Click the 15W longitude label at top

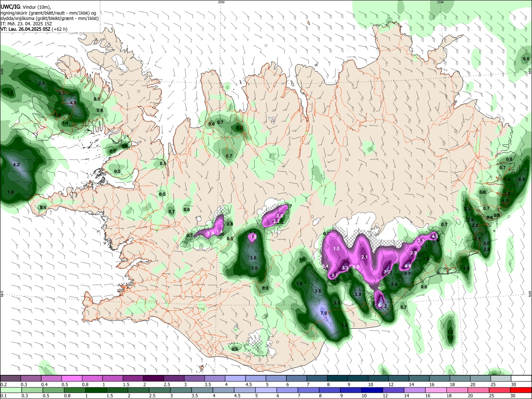440,2
